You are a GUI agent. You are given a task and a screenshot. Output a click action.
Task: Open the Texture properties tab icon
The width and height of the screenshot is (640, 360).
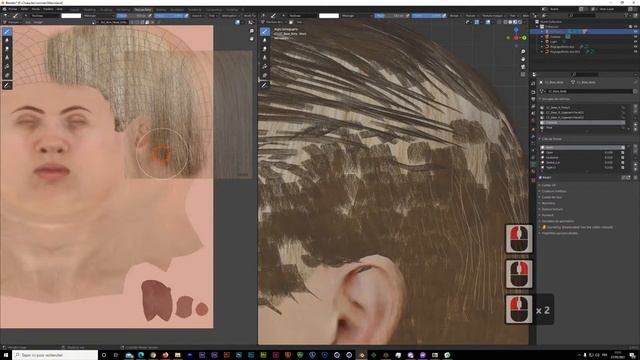pyautogui.click(x=533, y=179)
